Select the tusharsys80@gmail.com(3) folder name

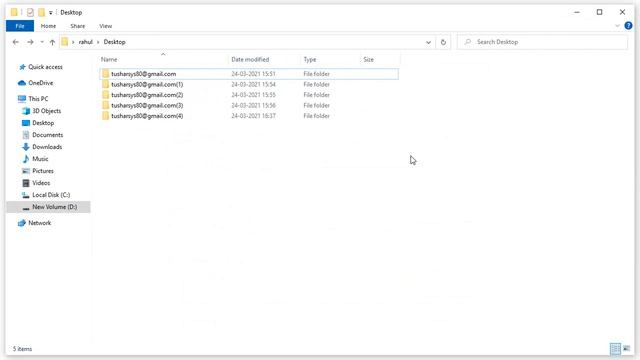(147, 105)
